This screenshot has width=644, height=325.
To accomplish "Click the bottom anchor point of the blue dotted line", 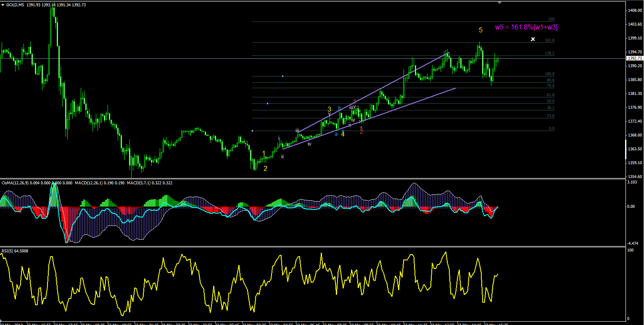I will coord(252,131).
